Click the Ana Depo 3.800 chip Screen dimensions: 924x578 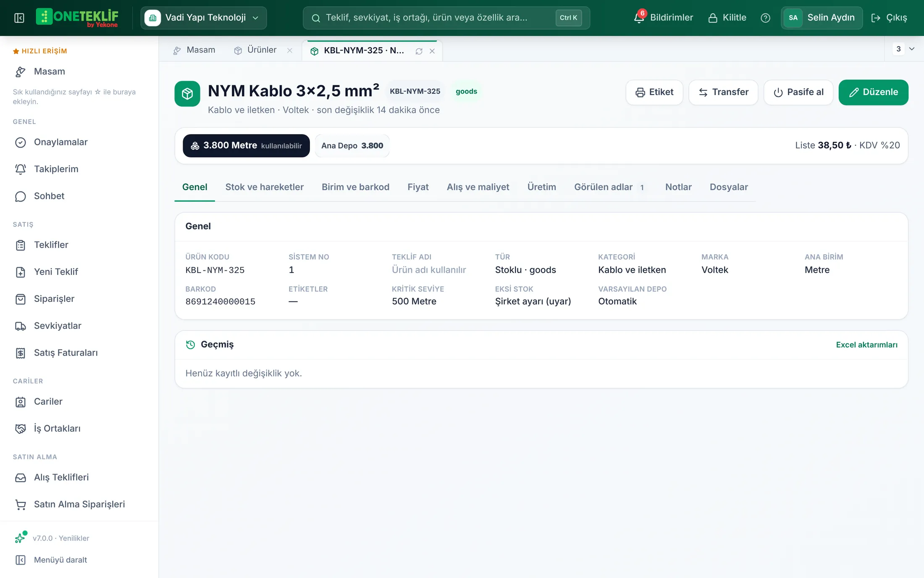tap(352, 145)
